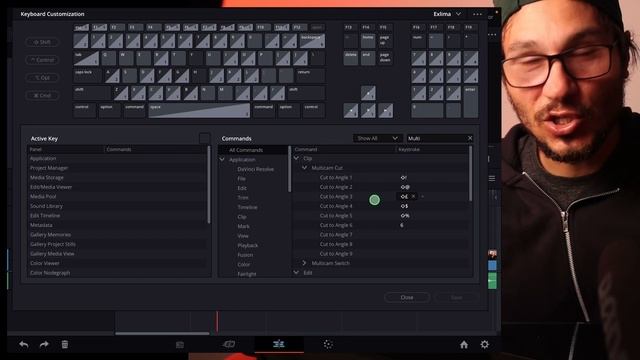Select the Fairlight command category

point(247,274)
